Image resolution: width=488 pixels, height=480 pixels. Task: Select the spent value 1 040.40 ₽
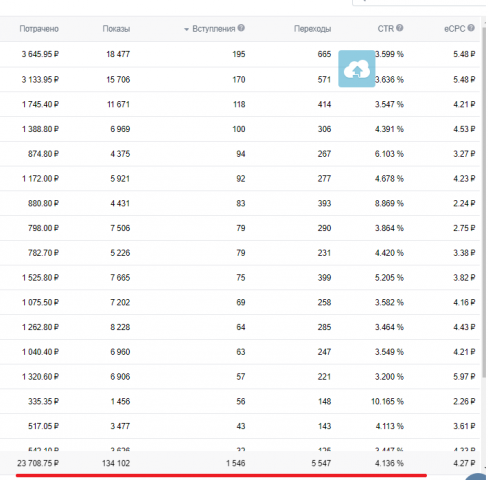pos(40,352)
